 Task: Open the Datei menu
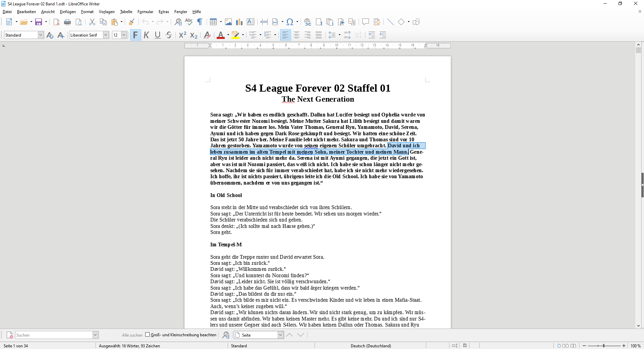(x=7, y=12)
